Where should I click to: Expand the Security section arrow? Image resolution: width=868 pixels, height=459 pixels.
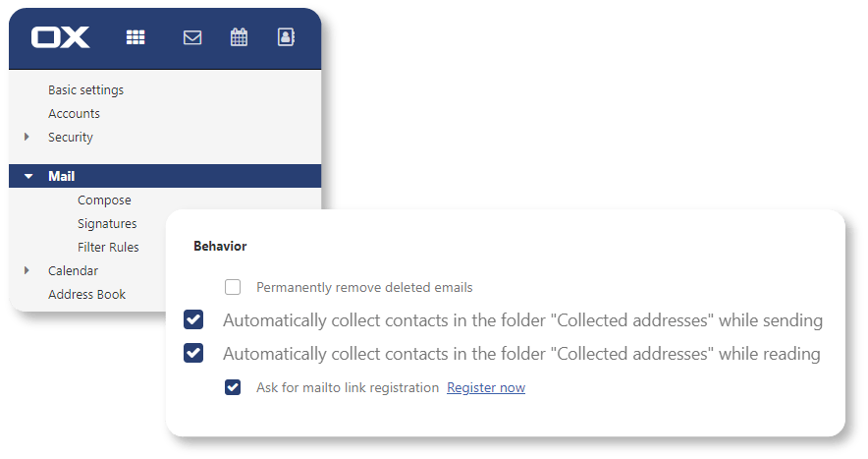[x=27, y=137]
